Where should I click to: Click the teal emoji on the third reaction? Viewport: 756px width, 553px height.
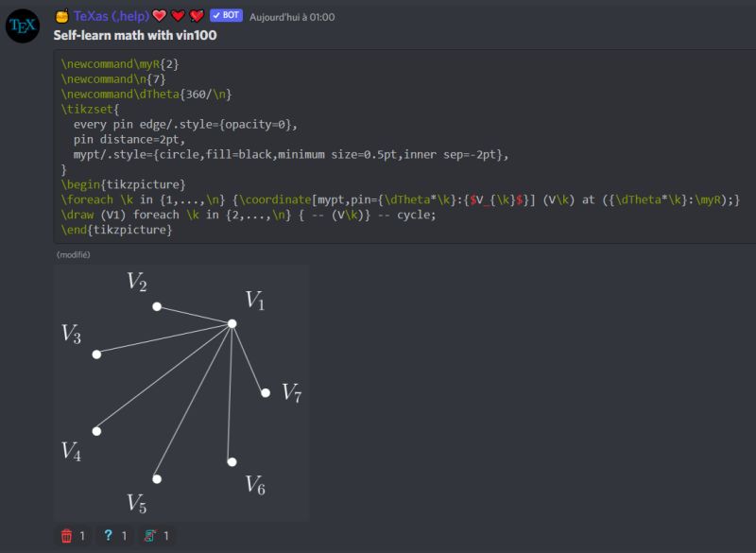(x=150, y=535)
